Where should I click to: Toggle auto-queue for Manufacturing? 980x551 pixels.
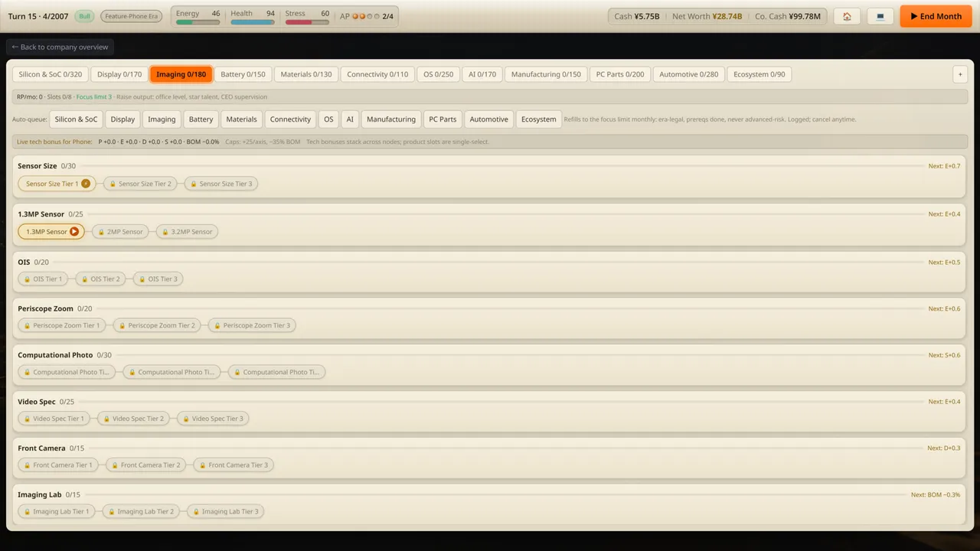pyautogui.click(x=390, y=119)
